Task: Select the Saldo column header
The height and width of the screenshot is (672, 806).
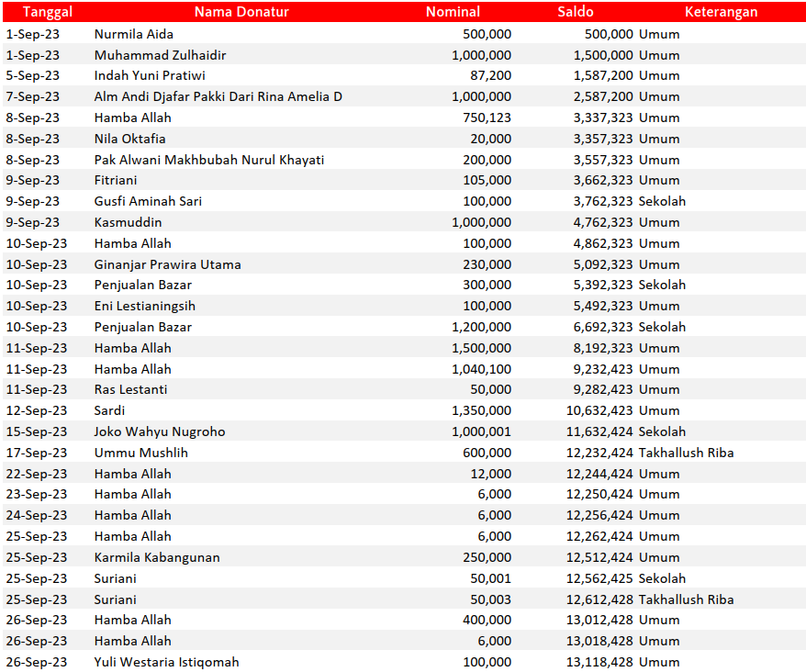Action: point(576,12)
